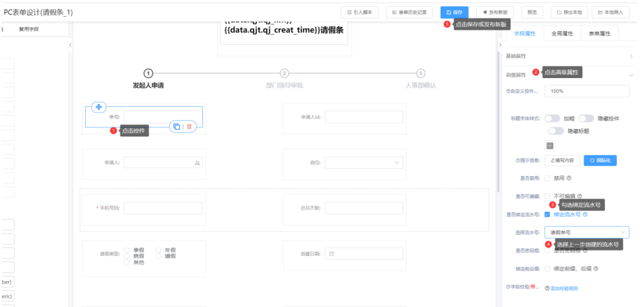Click the 总共天数 input field
The image size is (644, 307).
point(364,208)
